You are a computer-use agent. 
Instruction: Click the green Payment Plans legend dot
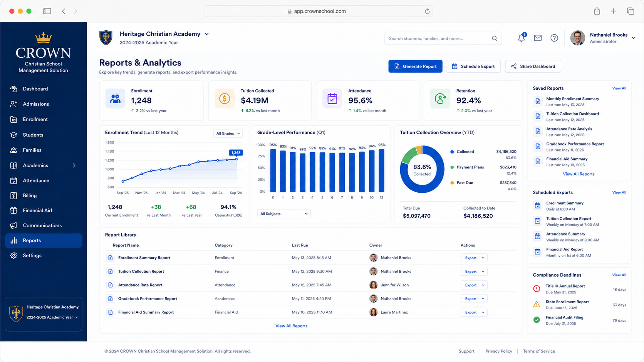point(452,167)
